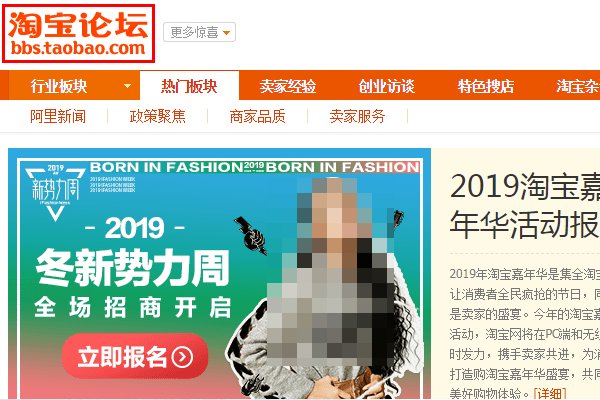This screenshot has width=600, height=400.
Task: Click the orange arrow beside 更多惊喜
Action: point(227,33)
